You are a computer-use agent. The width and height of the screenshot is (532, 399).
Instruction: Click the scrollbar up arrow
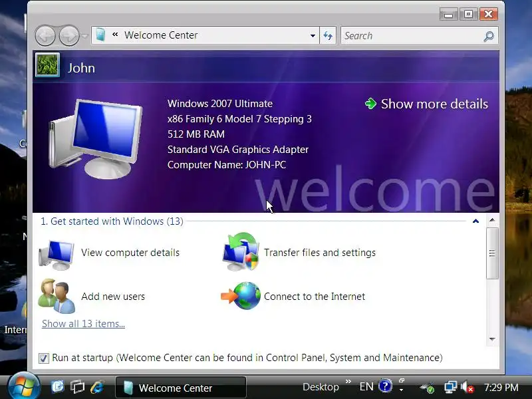coord(492,220)
